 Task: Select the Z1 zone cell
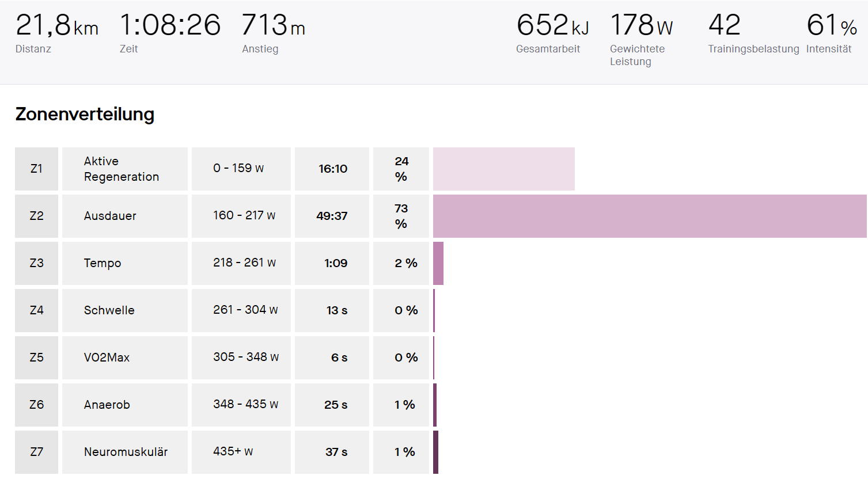click(36, 169)
